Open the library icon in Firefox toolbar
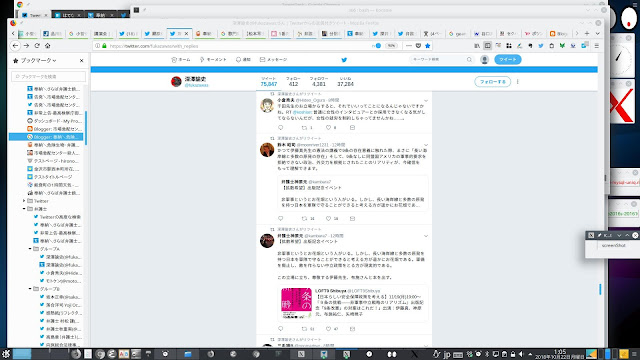Viewport: 640px width, 360px height. click(477, 46)
